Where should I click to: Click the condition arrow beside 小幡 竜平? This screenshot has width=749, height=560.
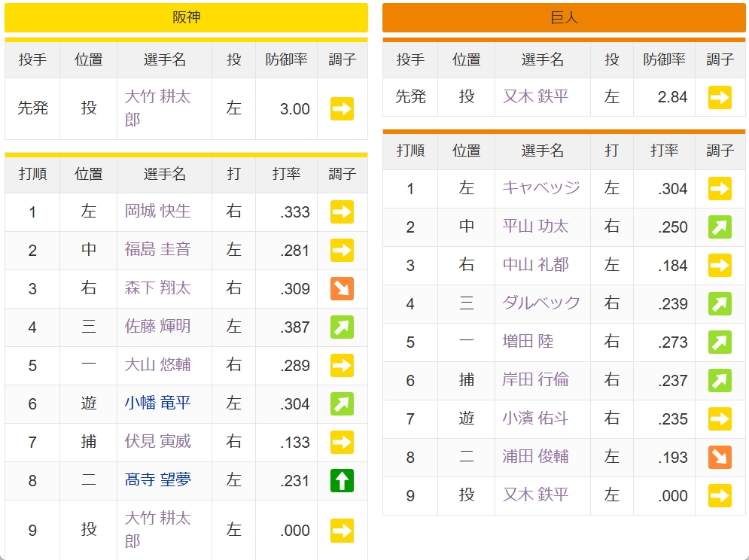[x=342, y=403]
